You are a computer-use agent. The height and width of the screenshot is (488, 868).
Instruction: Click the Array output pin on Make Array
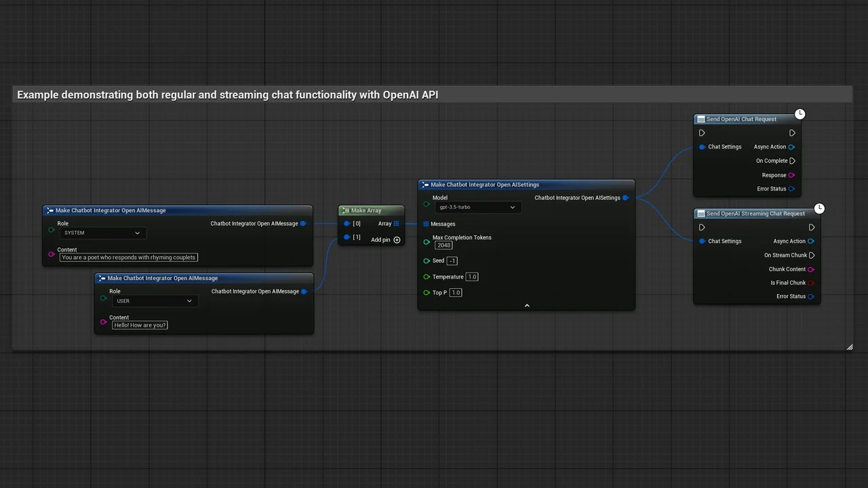[x=396, y=224]
